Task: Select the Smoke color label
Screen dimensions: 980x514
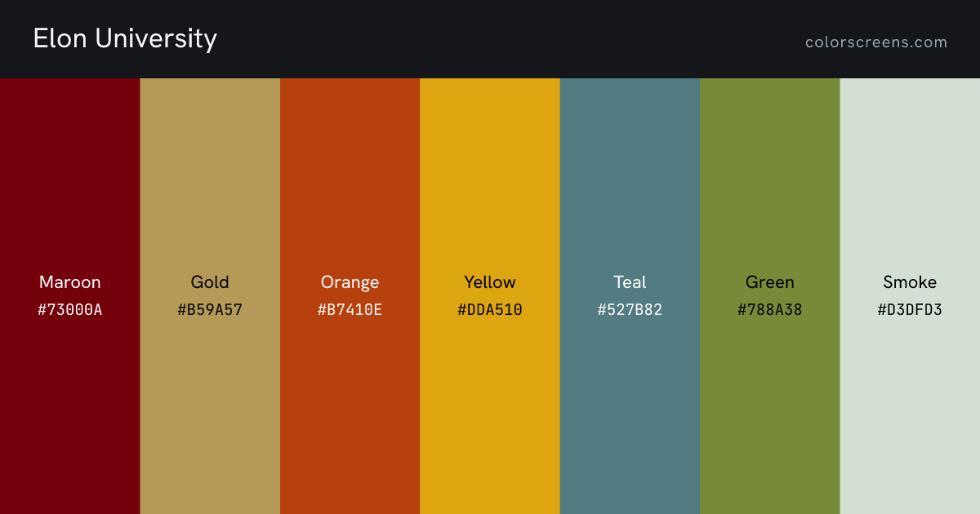Action: [x=910, y=282]
